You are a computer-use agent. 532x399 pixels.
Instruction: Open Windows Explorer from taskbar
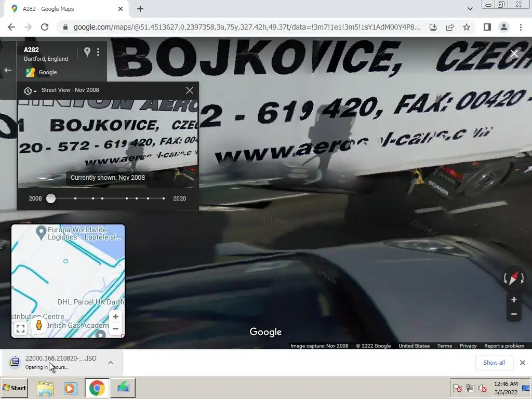pyautogui.click(x=45, y=388)
